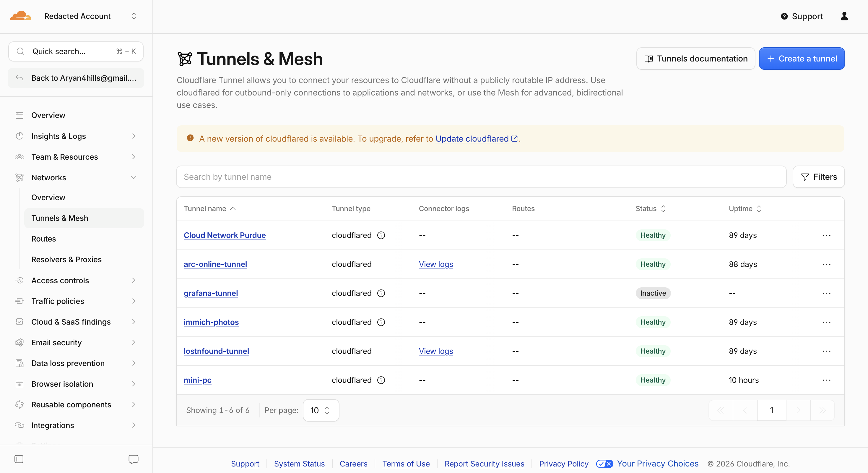868x473 pixels.
Task: Click the Search by tunnel name field
Action: click(481, 177)
